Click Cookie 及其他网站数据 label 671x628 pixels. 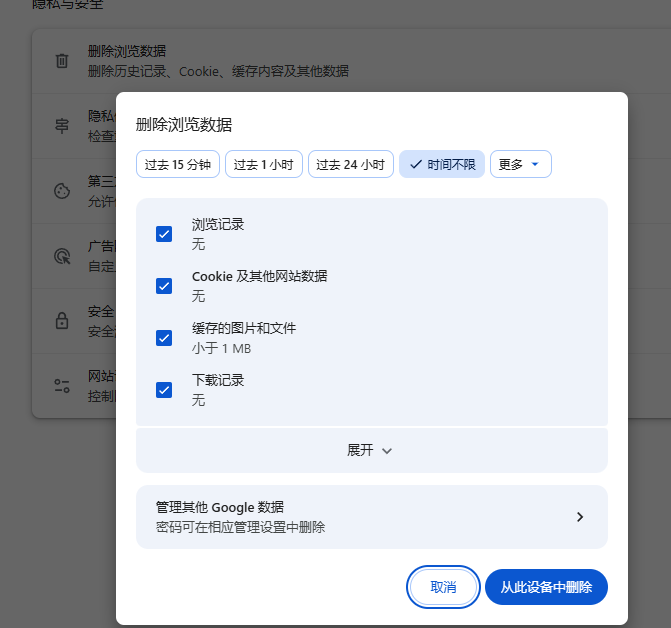[260, 276]
